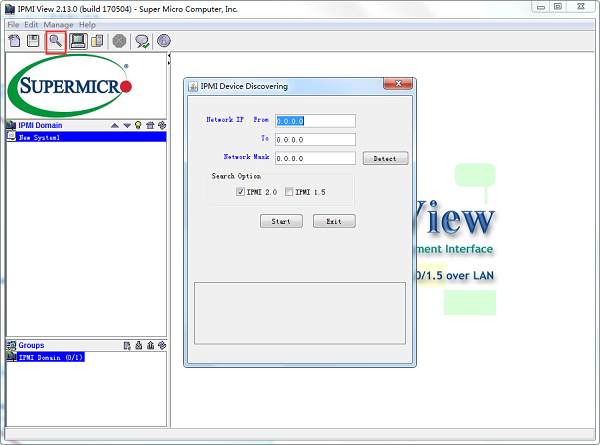
Task: Click the Start button to begin discovery
Action: [281, 221]
